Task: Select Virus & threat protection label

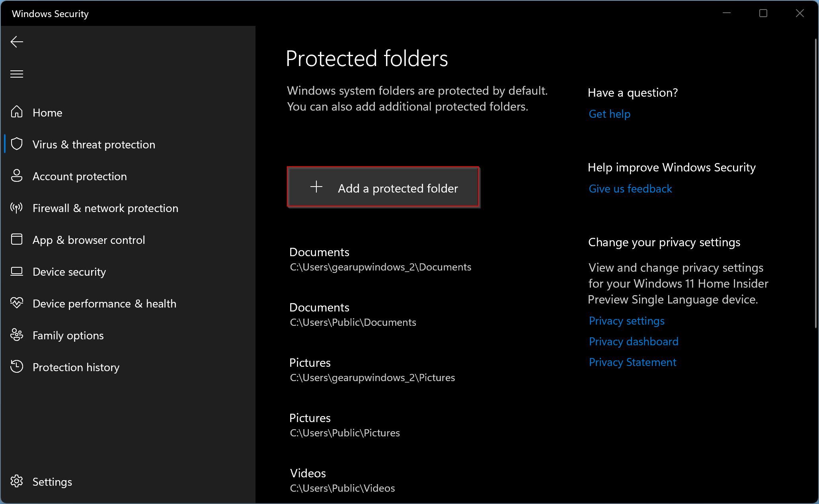Action: 94,144
